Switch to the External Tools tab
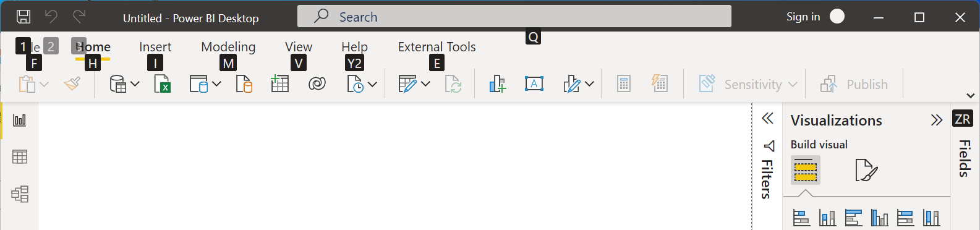 tap(437, 47)
